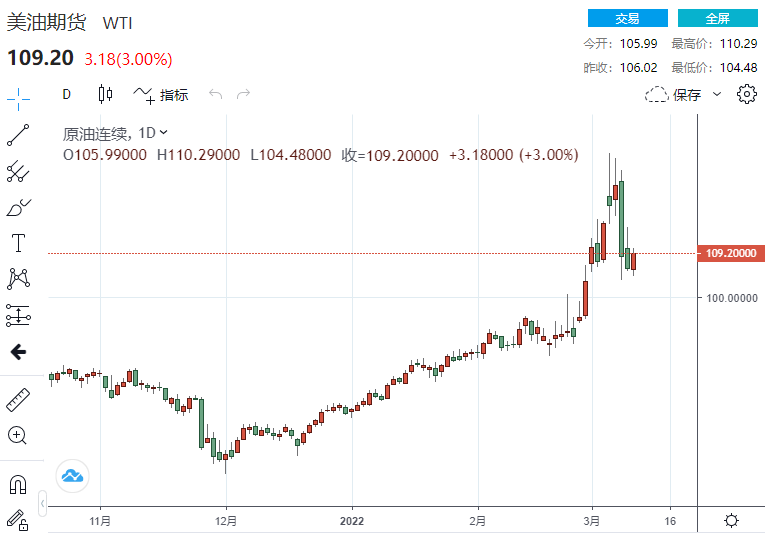
Task: Select the long position forecasting tool
Action: click(x=18, y=315)
